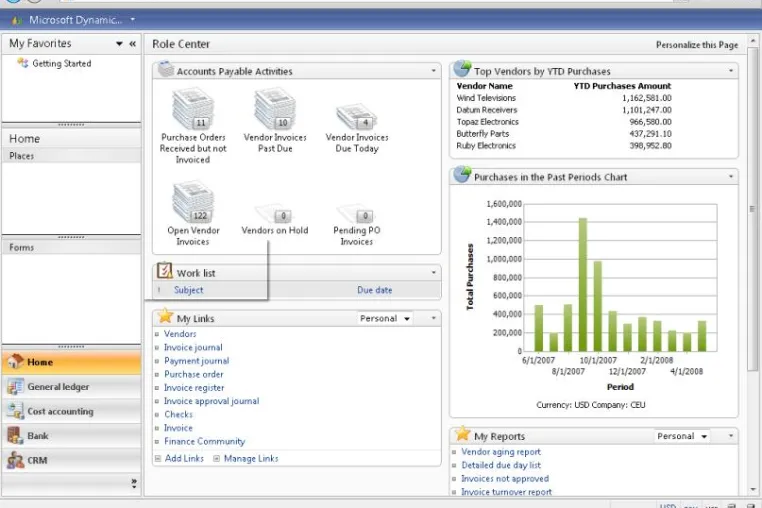Screen dimensions: 762x508
Task: Click the Add Links plus icon
Action: (x=157, y=458)
